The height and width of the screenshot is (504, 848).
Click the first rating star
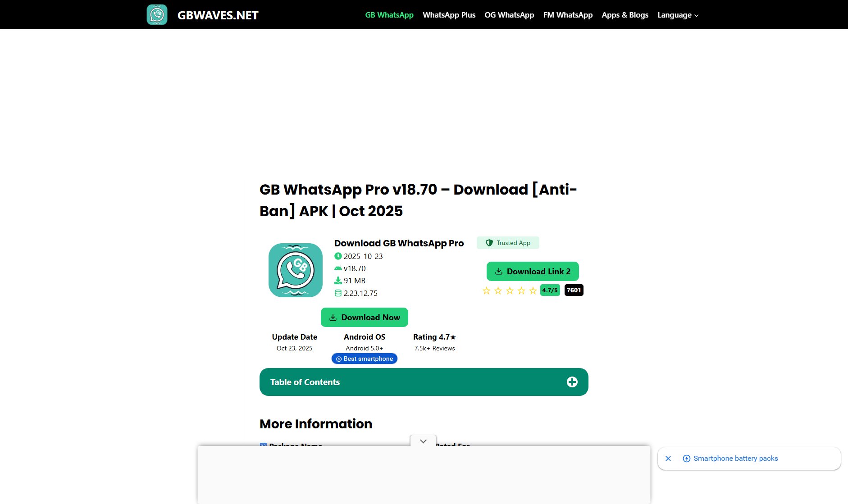click(486, 291)
